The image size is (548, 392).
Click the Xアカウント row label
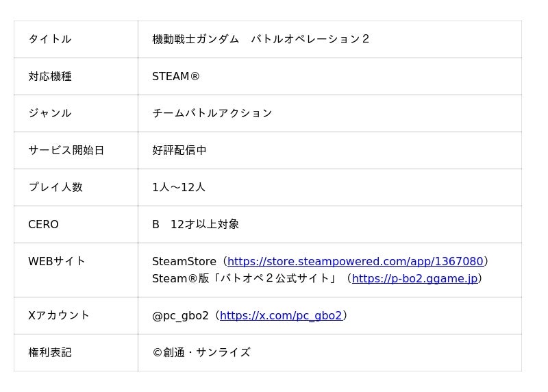[x=59, y=316]
